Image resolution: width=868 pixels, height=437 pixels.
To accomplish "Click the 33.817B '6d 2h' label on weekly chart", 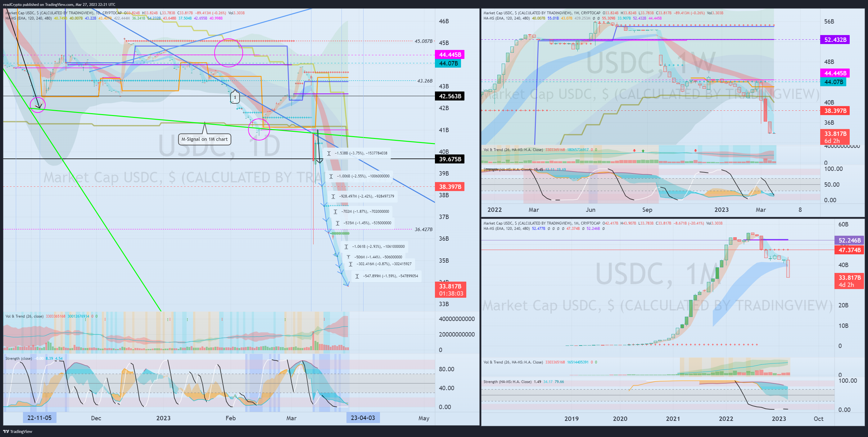I will (835, 137).
